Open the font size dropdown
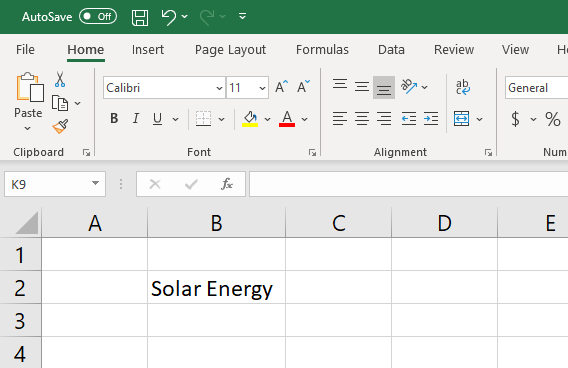The height and width of the screenshot is (368, 568). (x=262, y=88)
